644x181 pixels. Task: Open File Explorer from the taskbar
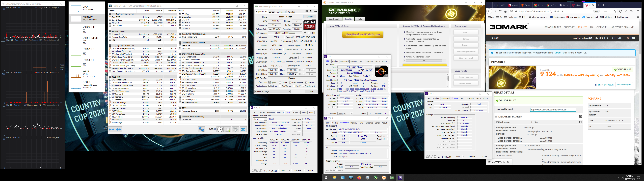tap(334, 178)
